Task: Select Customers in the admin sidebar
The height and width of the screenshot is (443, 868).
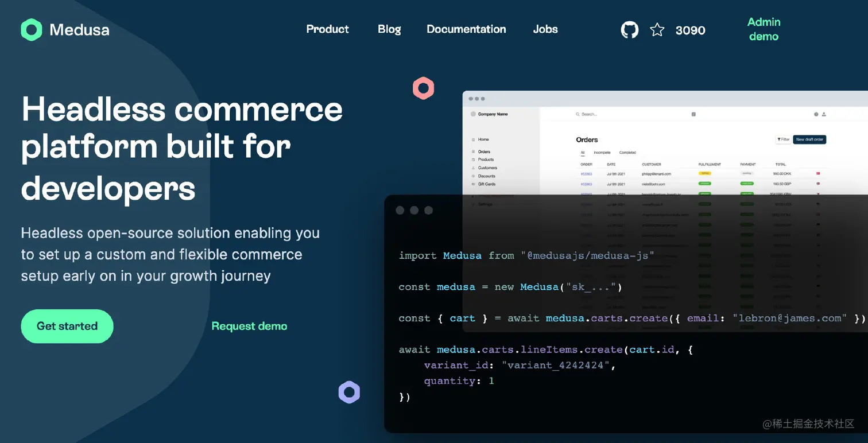Action: [x=487, y=168]
